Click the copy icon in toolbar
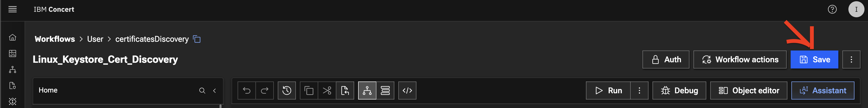 (x=309, y=90)
